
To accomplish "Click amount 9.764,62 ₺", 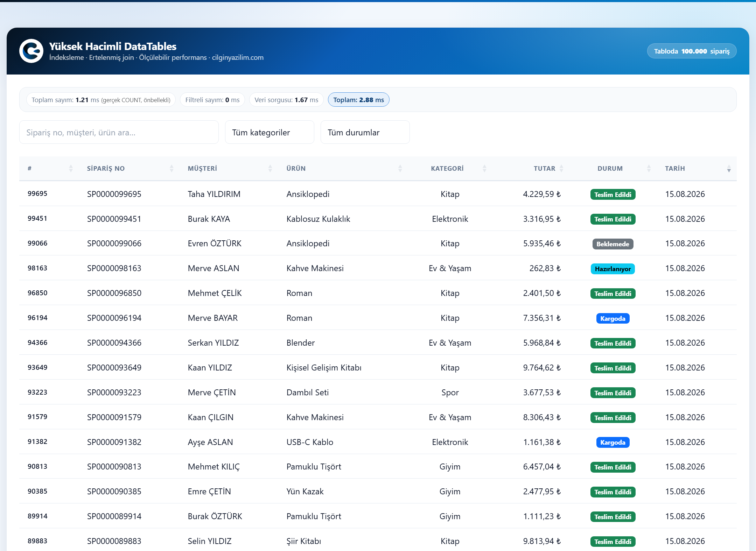I will click(x=542, y=368).
